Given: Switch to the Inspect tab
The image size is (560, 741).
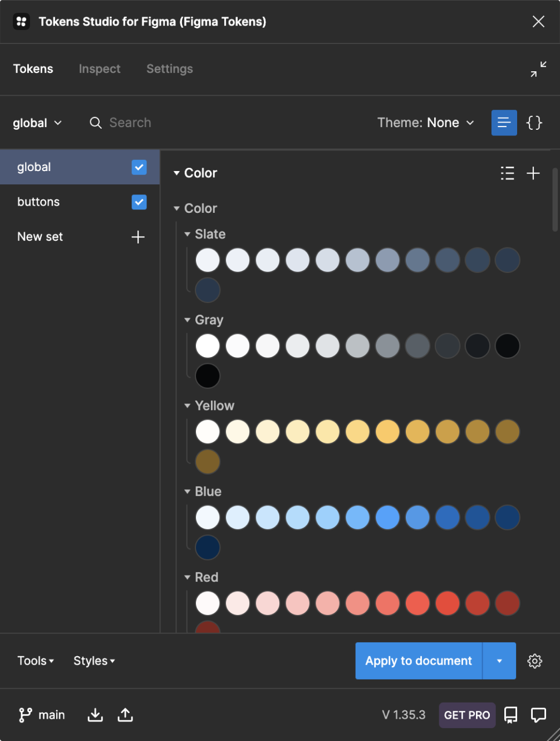Looking at the screenshot, I should [x=100, y=69].
